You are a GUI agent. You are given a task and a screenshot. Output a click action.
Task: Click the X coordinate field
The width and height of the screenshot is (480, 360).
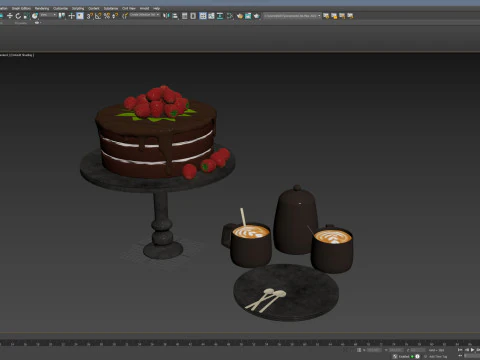coord(374,350)
